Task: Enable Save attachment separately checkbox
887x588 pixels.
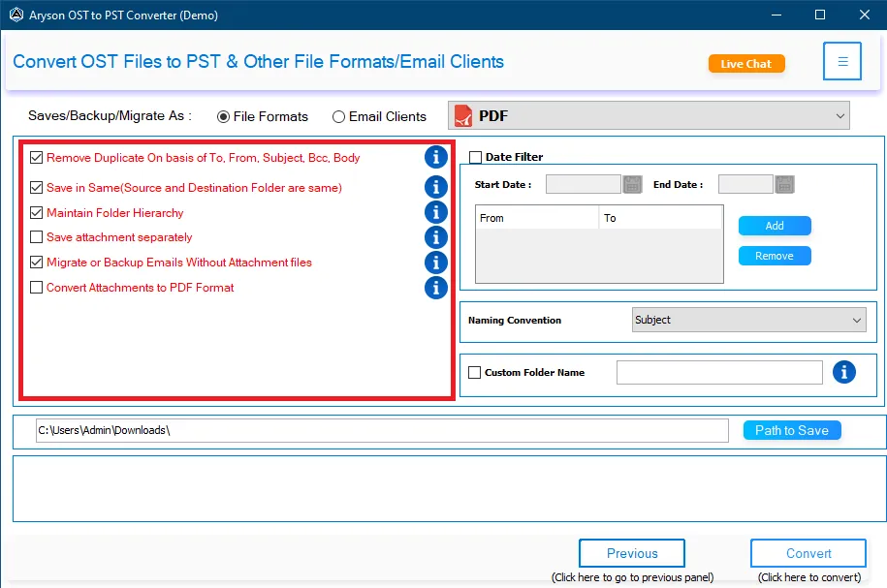Action: click(36, 237)
